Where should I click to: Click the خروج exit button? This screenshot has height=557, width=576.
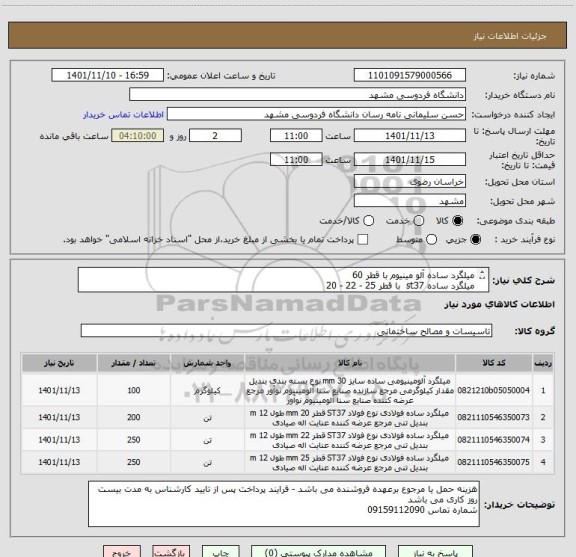[122, 551]
